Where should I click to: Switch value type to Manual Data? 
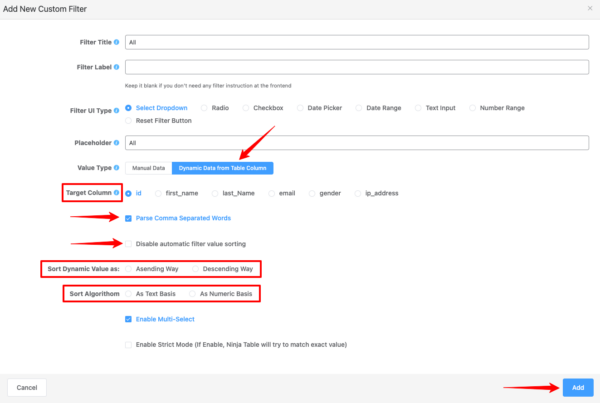[x=148, y=168]
